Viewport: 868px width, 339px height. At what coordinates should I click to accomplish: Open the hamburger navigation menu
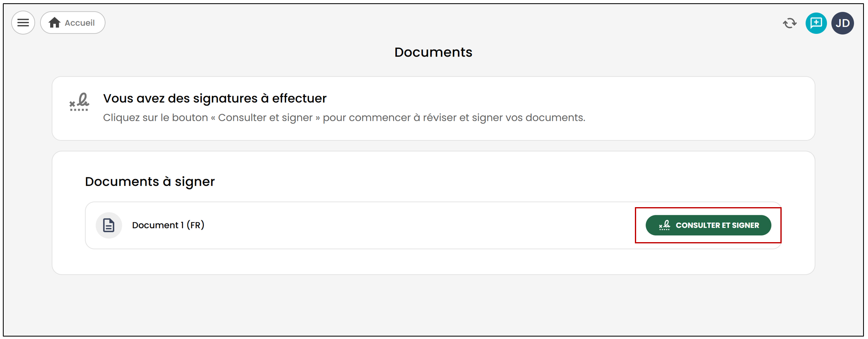[x=23, y=23]
